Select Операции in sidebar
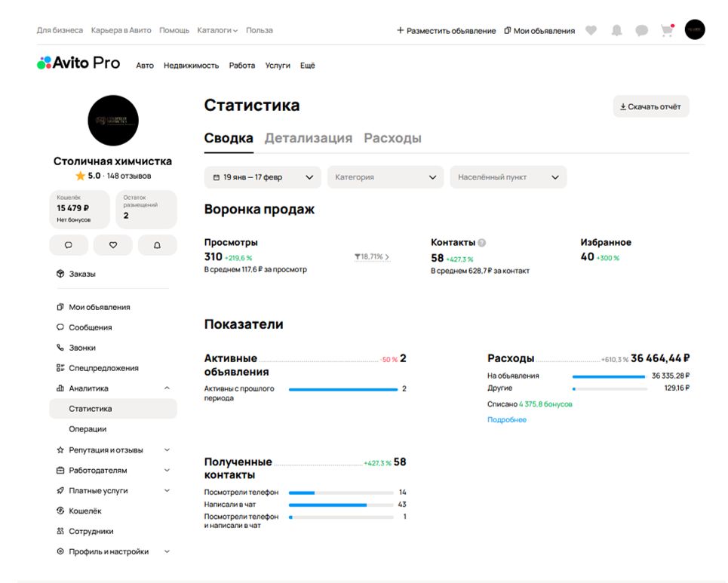The image size is (728, 583). [88, 429]
